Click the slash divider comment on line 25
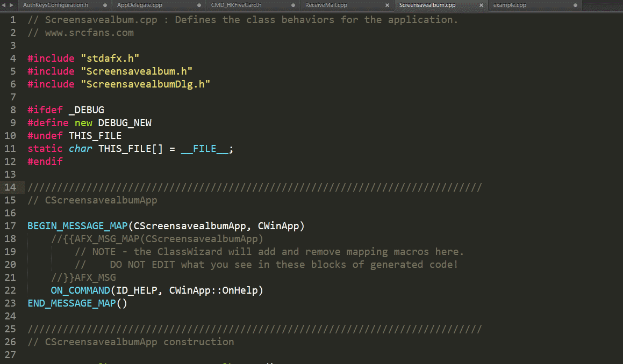The image size is (623, 364). click(255, 329)
